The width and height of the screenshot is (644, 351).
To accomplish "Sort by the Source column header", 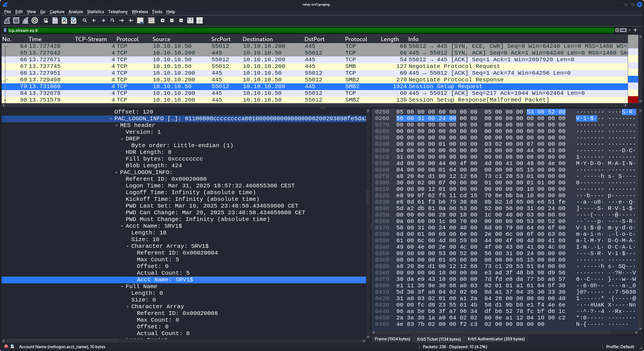I will [x=181, y=39].
